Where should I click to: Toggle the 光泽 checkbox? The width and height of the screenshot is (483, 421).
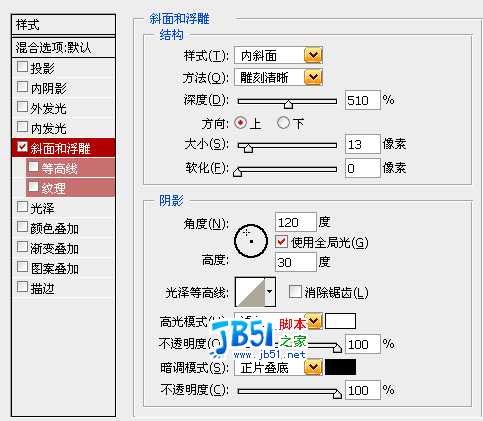pyautogui.click(x=22, y=207)
